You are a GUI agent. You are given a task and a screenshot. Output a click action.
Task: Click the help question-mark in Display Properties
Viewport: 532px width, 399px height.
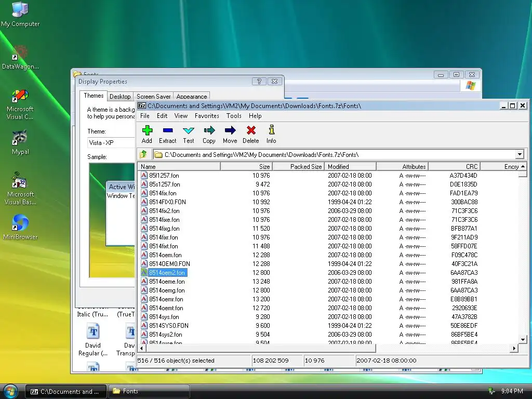259,82
